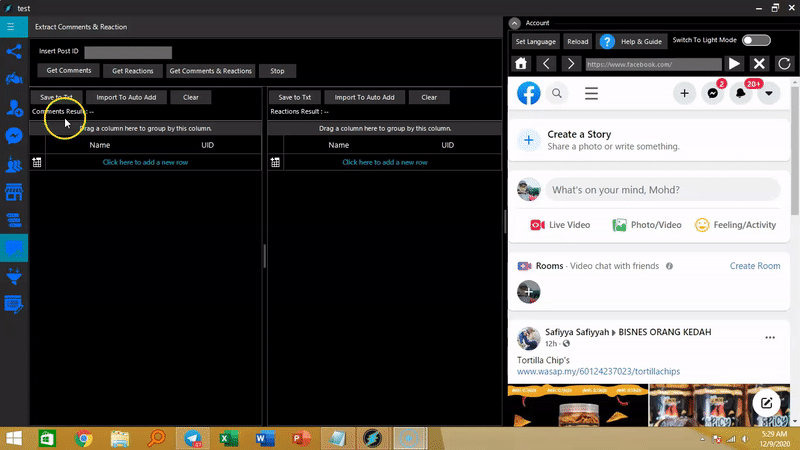Expand the hamburger menu in left sidebar
This screenshot has height=450, width=800.
click(11, 27)
